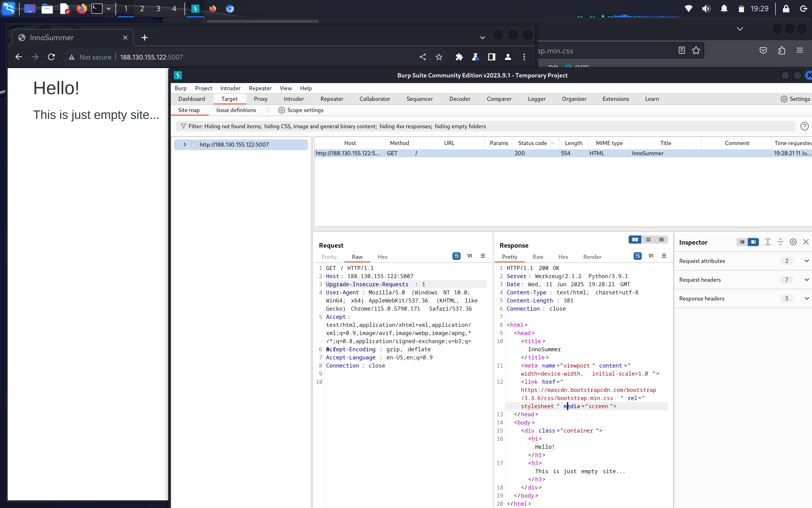812x508 pixels.
Task: Switch Request view to Hex
Action: (382, 257)
